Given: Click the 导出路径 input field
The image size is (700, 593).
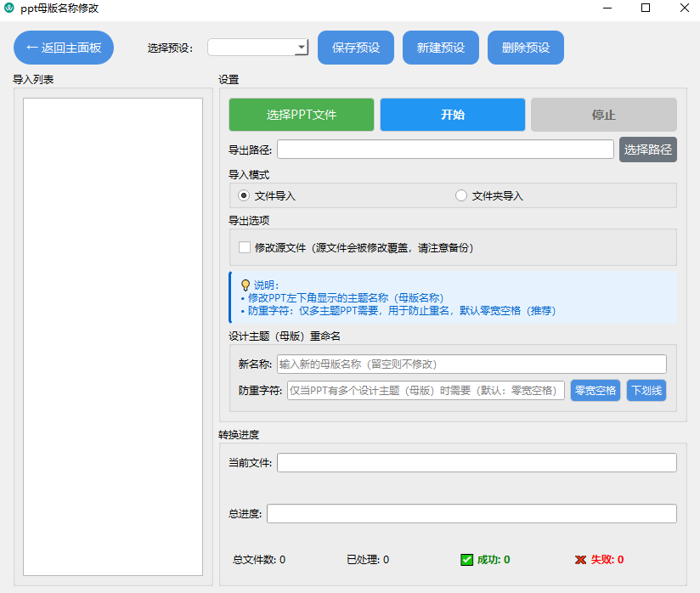Looking at the screenshot, I should click(445, 150).
